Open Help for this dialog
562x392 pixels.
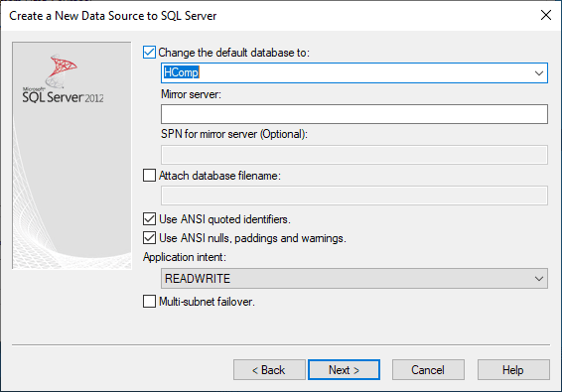click(513, 370)
